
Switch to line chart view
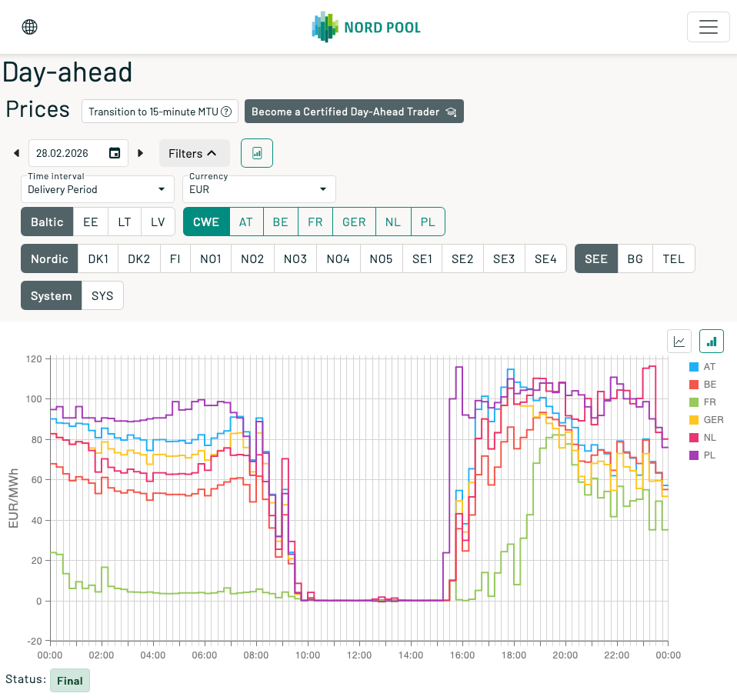(680, 341)
